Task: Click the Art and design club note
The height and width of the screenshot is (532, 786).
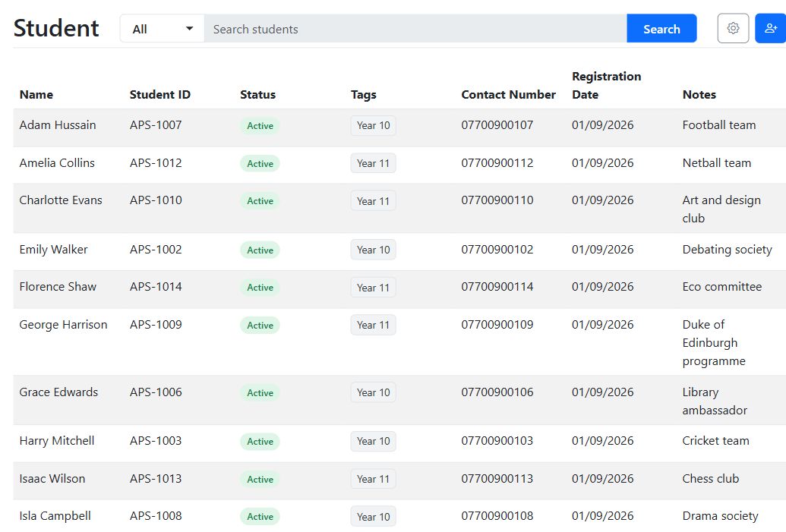Action: (721, 209)
